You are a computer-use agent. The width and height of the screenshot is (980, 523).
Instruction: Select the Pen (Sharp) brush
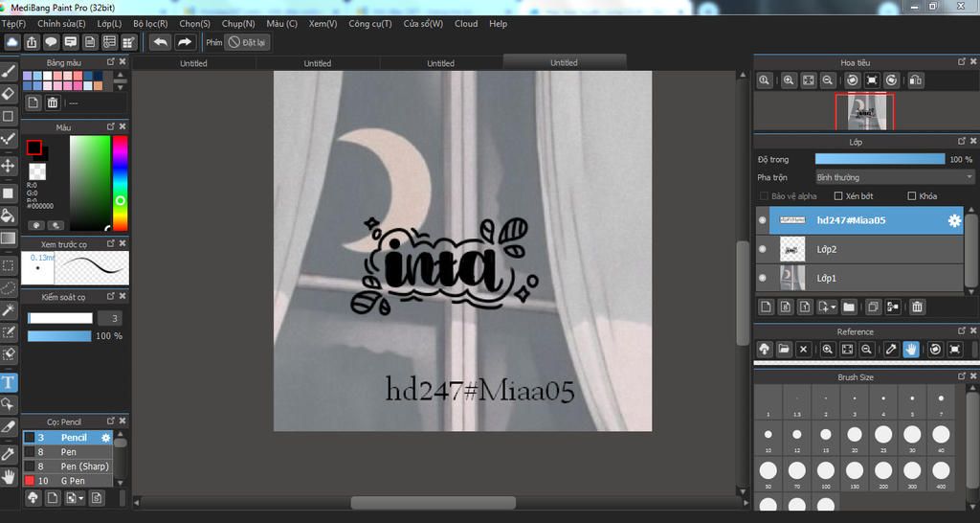tap(68, 466)
